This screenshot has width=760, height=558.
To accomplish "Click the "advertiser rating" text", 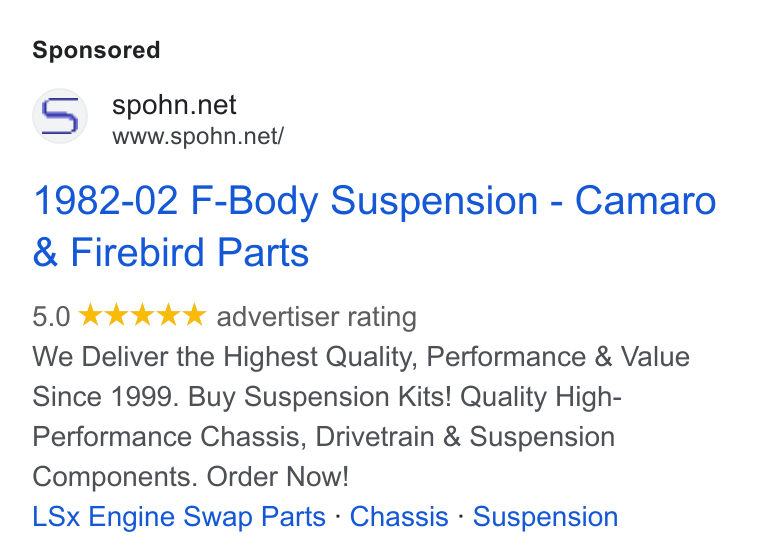I will [317, 317].
